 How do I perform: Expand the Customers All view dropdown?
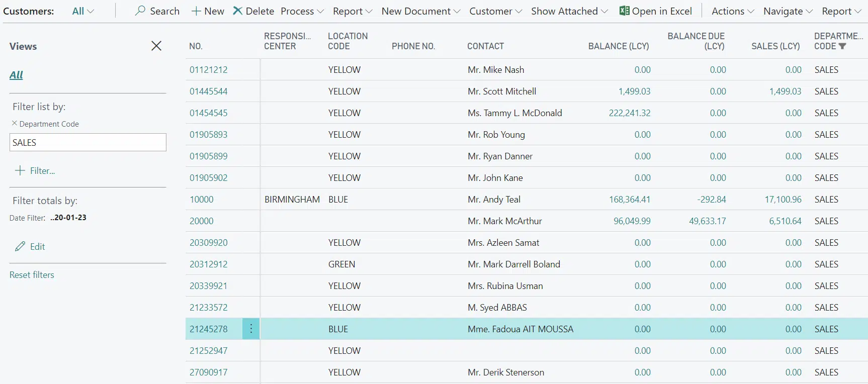tap(83, 11)
